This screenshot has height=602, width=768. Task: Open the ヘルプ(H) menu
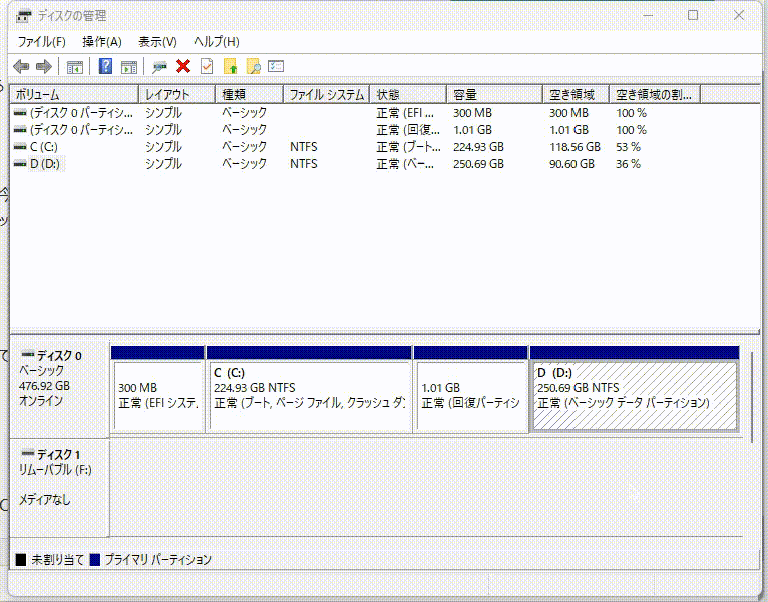216,42
